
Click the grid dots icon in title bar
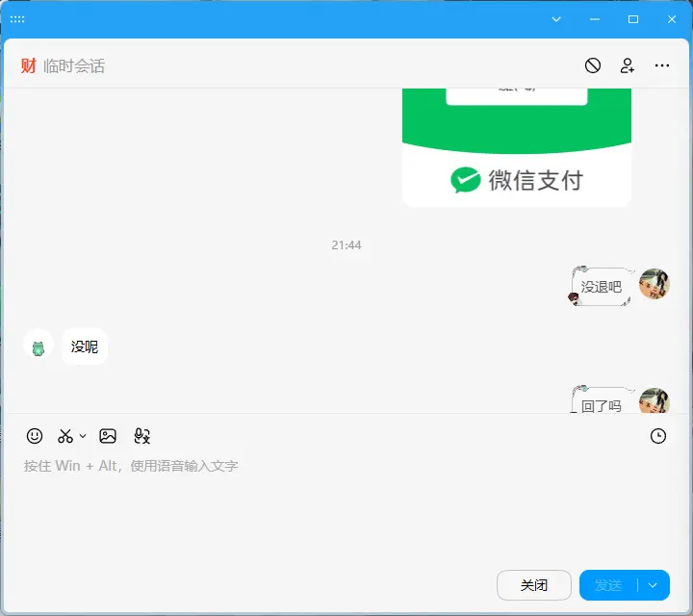(17, 19)
